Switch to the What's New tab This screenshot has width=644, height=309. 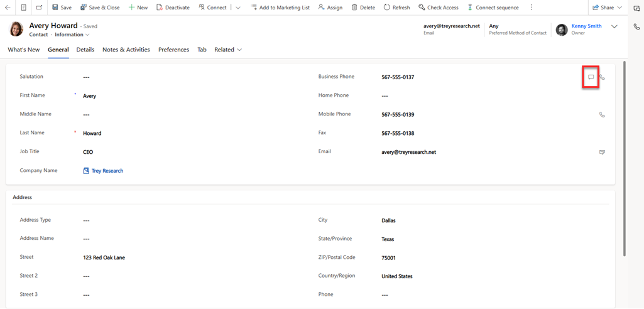pos(24,50)
